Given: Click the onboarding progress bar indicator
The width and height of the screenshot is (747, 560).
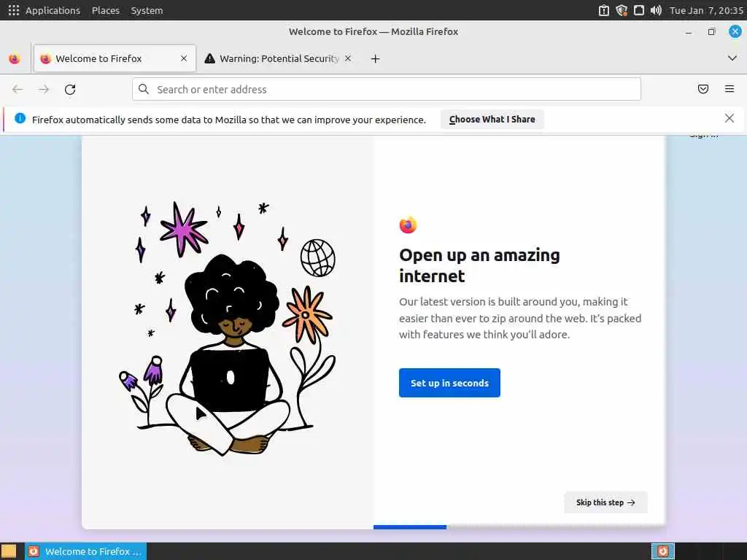Looking at the screenshot, I should (410, 527).
